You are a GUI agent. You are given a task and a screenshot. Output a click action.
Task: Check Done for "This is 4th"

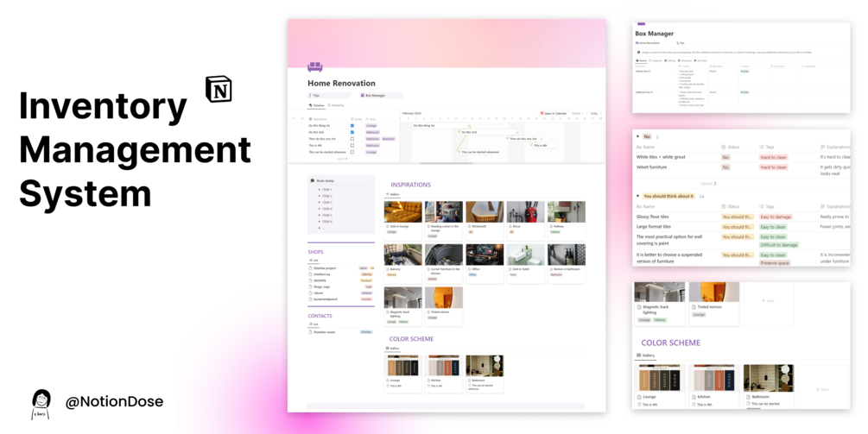tap(352, 146)
